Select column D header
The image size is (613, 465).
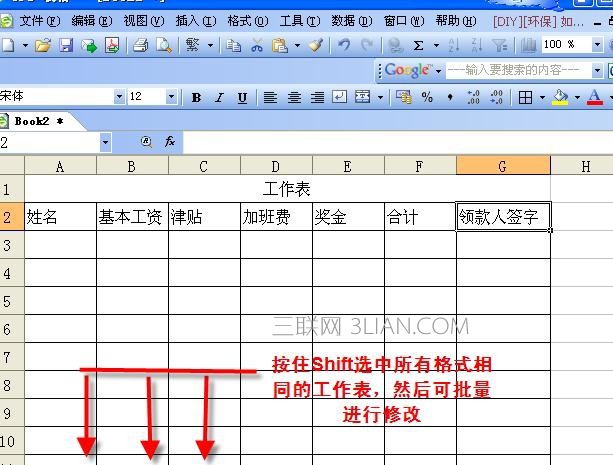point(276,166)
